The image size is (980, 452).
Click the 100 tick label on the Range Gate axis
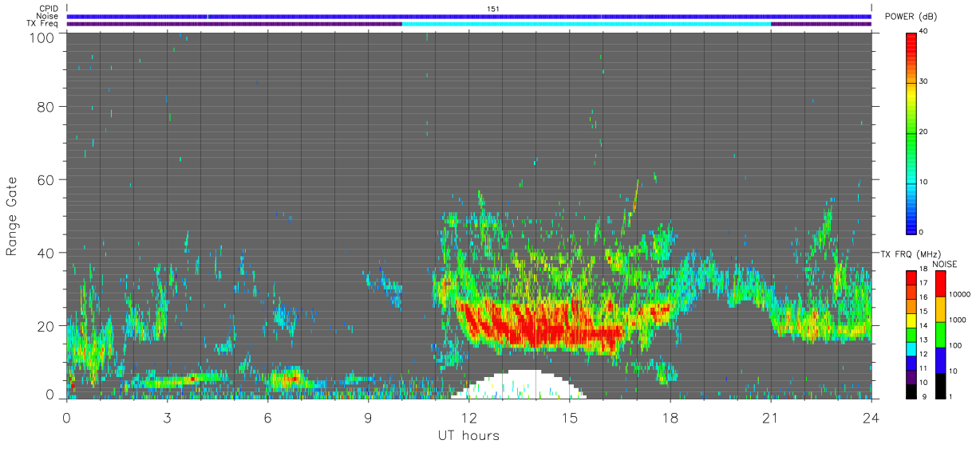tap(41, 37)
